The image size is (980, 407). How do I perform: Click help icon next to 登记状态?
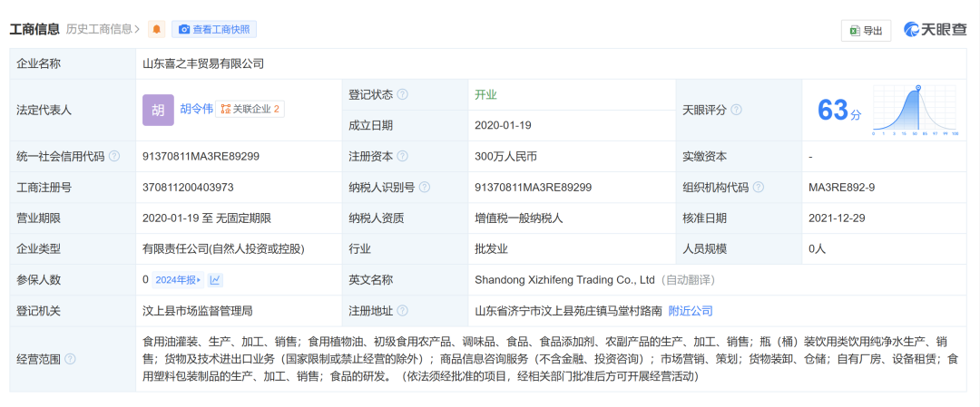pyautogui.click(x=403, y=95)
